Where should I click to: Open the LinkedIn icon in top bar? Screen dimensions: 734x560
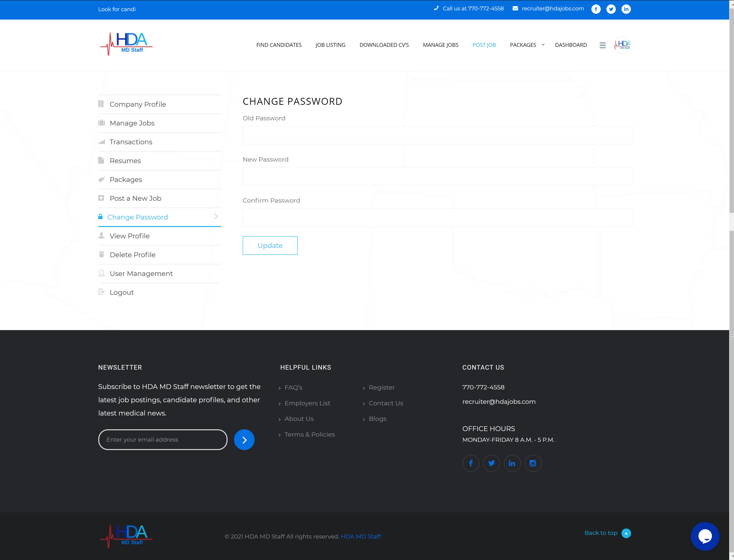[626, 9]
